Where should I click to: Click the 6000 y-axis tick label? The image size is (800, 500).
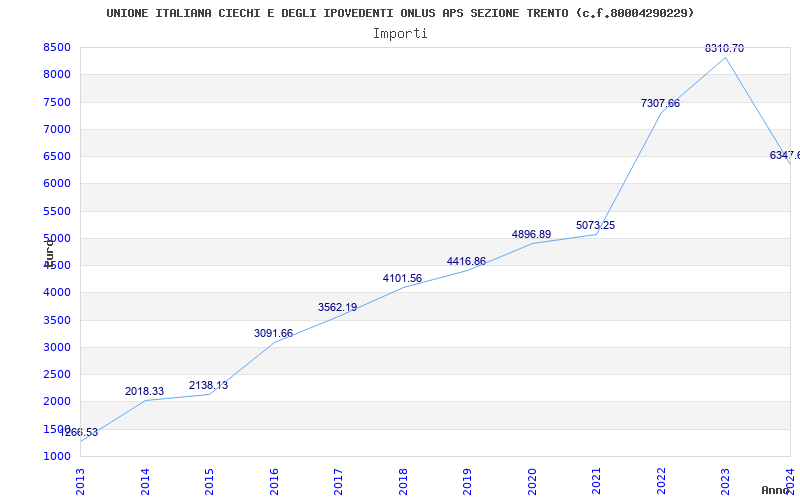click(57, 183)
